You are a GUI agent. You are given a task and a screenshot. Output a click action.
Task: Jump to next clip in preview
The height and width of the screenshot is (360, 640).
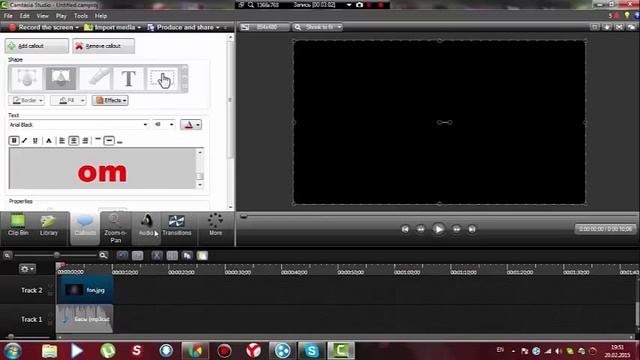472,229
